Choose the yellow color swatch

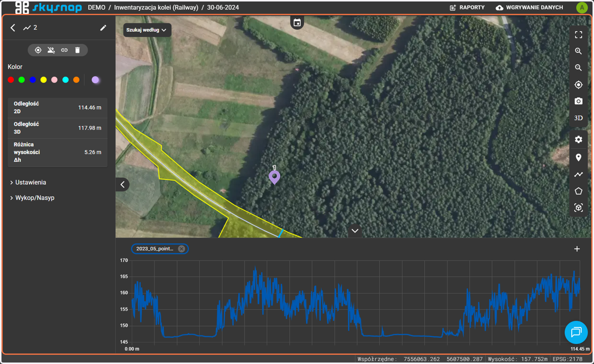click(44, 80)
